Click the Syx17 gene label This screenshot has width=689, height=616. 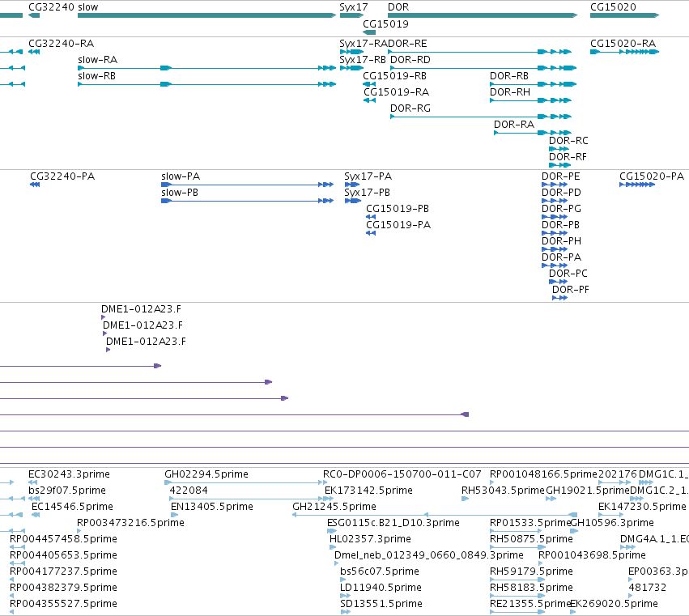[x=354, y=7]
